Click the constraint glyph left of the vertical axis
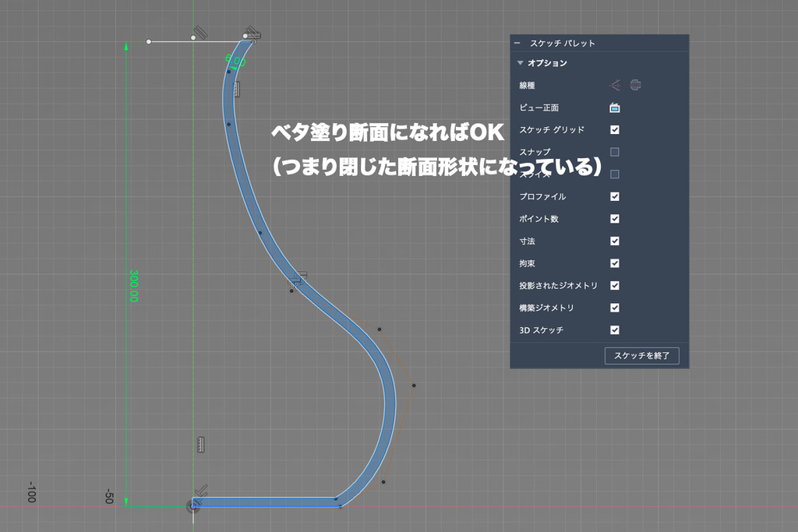 (201, 444)
